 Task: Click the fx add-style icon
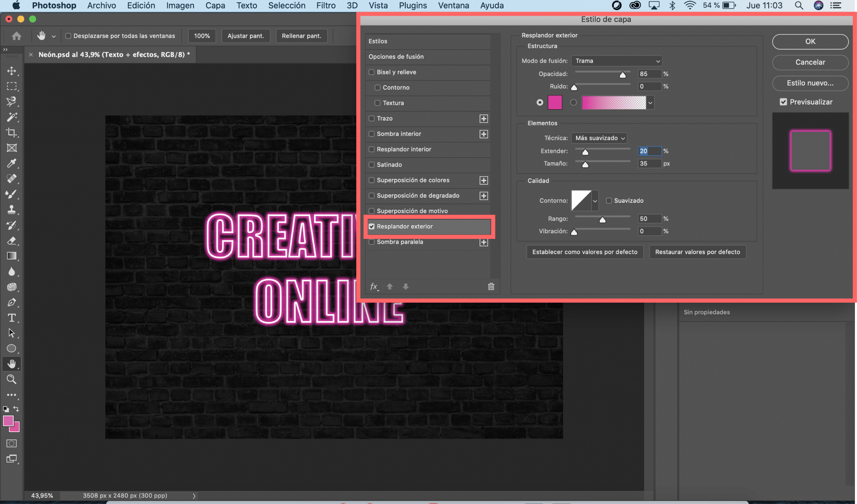tap(374, 287)
